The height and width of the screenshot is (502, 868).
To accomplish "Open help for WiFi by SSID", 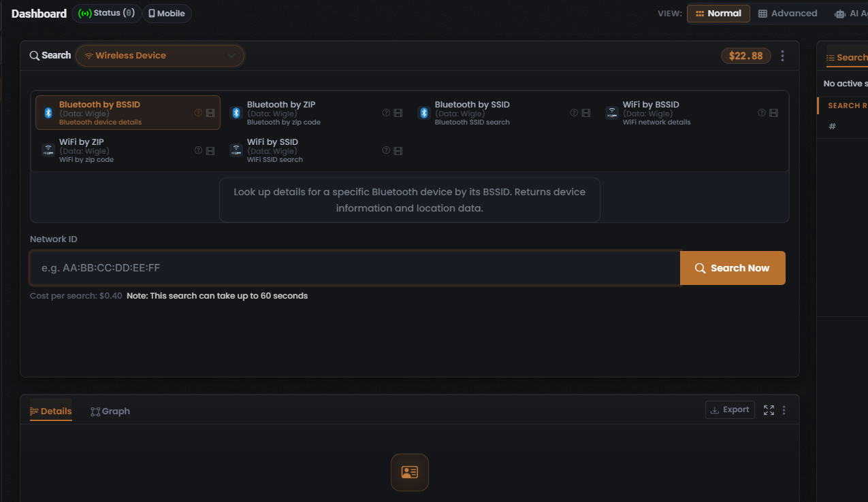I will click(x=386, y=150).
